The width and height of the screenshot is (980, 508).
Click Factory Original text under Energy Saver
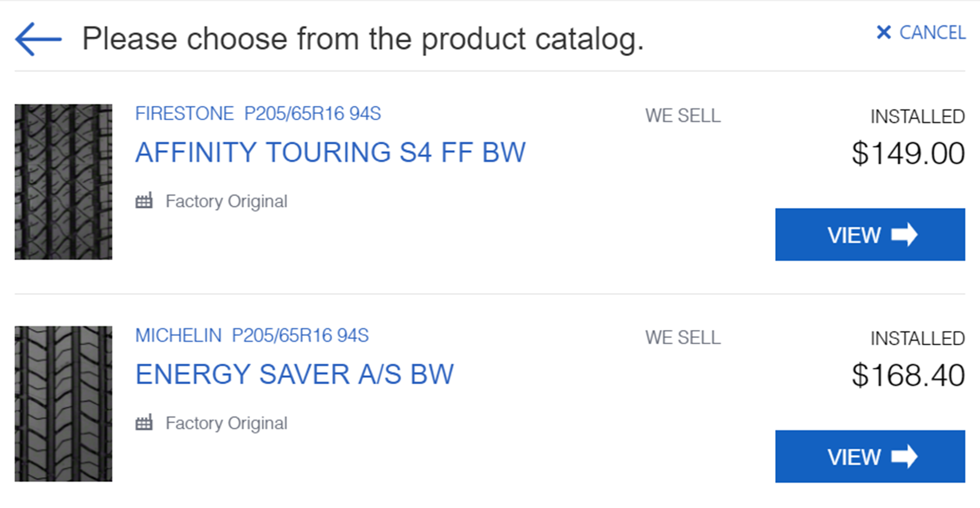[x=226, y=423]
